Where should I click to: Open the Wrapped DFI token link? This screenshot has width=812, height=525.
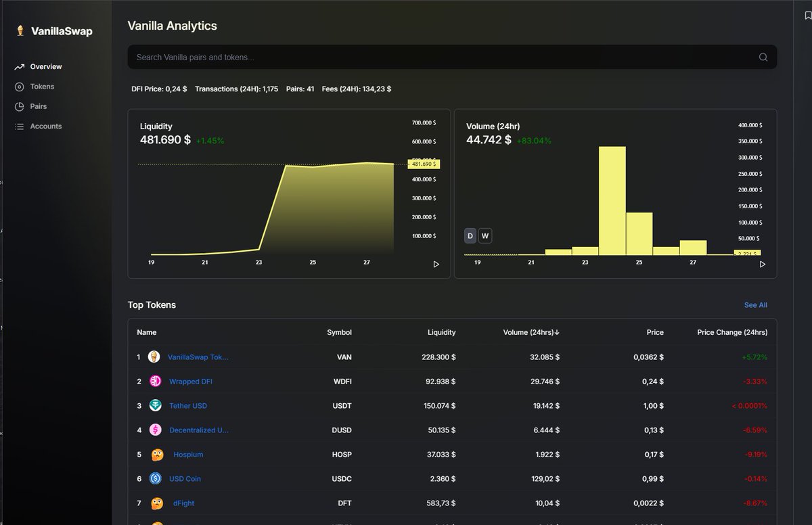click(x=191, y=382)
